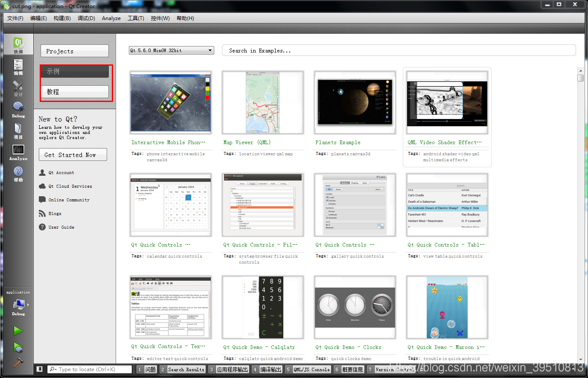The image size is (588, 378).
Task: Open the Welcome (欢迎) mode
Action: [18, 44]
